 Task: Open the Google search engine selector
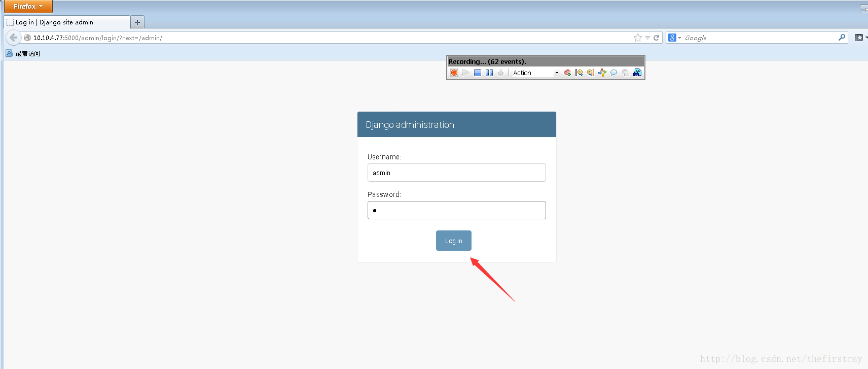(674, 38)
